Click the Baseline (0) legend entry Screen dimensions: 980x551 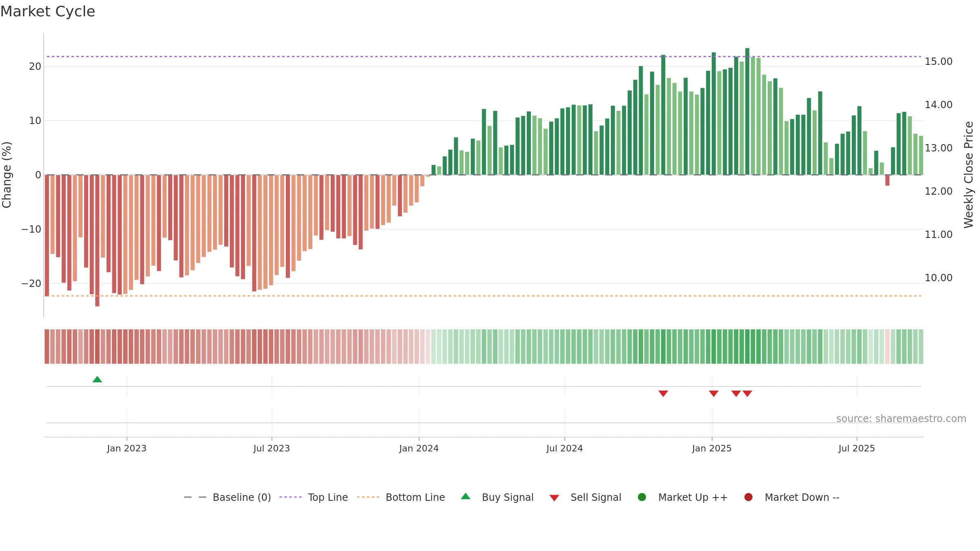(227, 497)
